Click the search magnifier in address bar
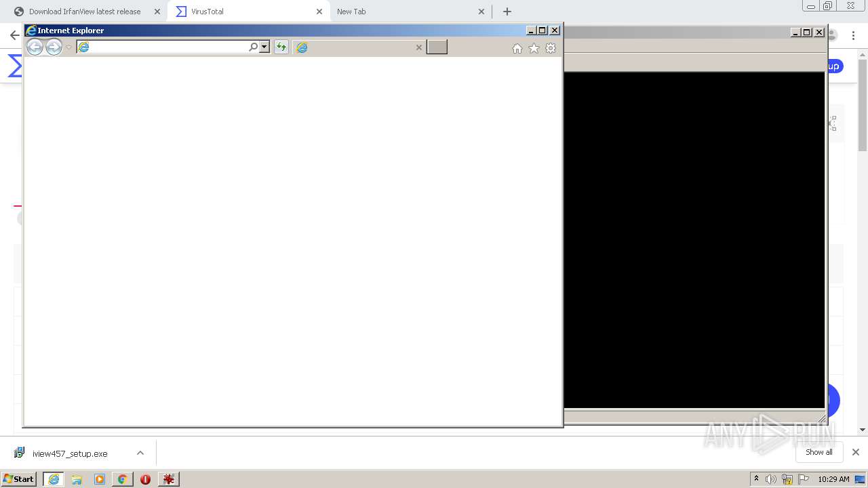868x488 pixels. (x=253, y=47)
